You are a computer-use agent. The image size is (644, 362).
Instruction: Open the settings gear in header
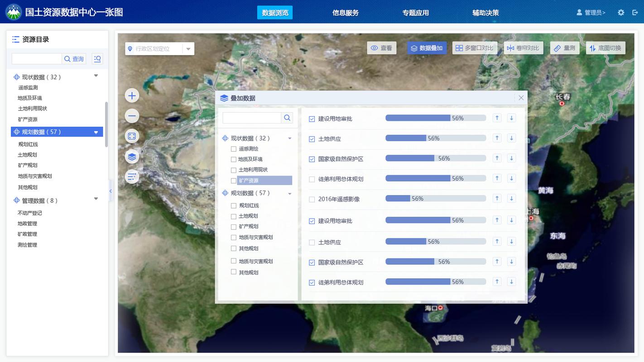621,13
